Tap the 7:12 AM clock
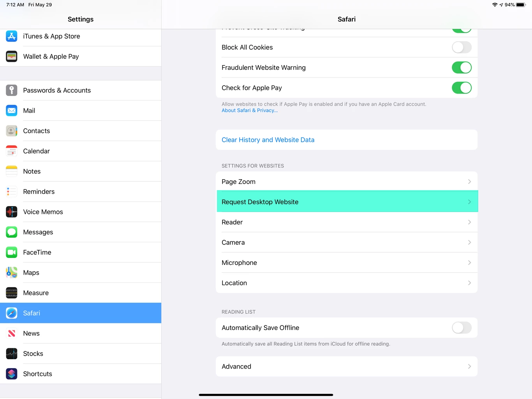Screen dimensions: 532x399 [x=15, y=5]
